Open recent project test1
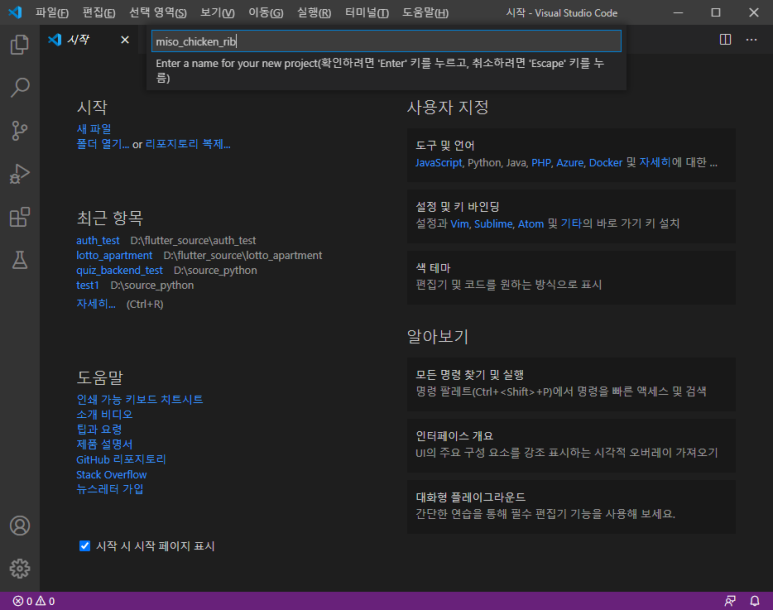Image resolution: width=773 pixels, height=610 pixels. tap(88, 285)
